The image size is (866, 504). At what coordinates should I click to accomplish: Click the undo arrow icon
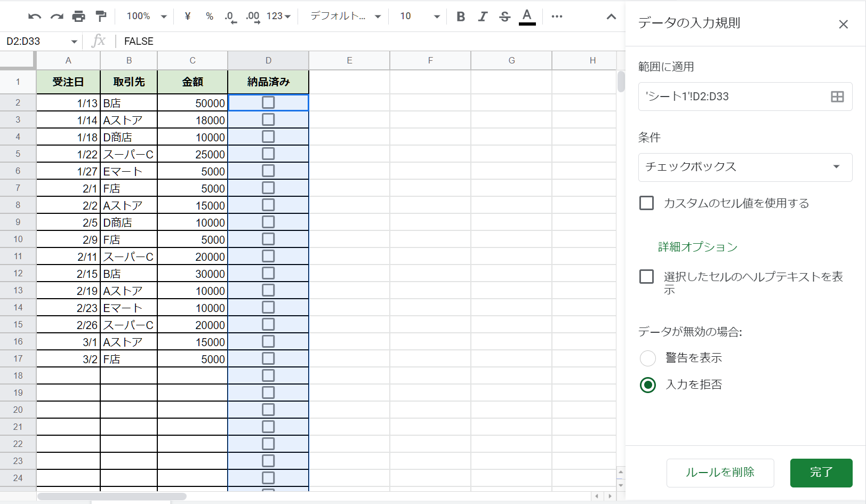tap(35, 17)
